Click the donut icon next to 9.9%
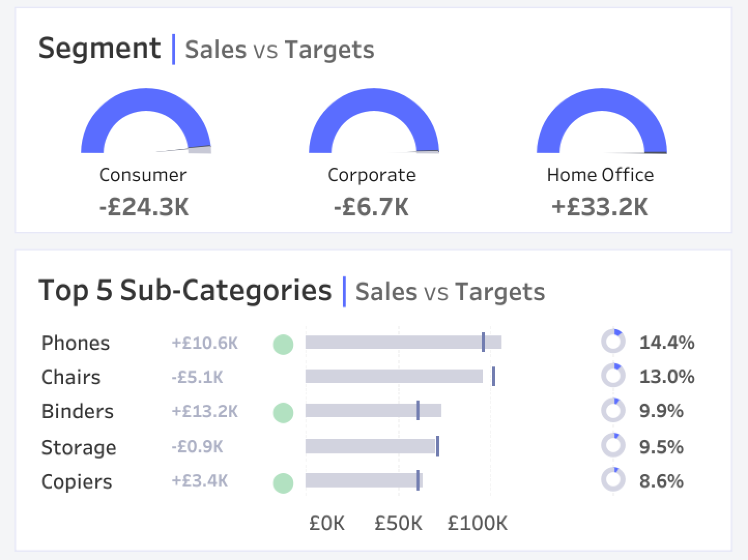This screenshot has width=748, height=560. click(613, 410)
